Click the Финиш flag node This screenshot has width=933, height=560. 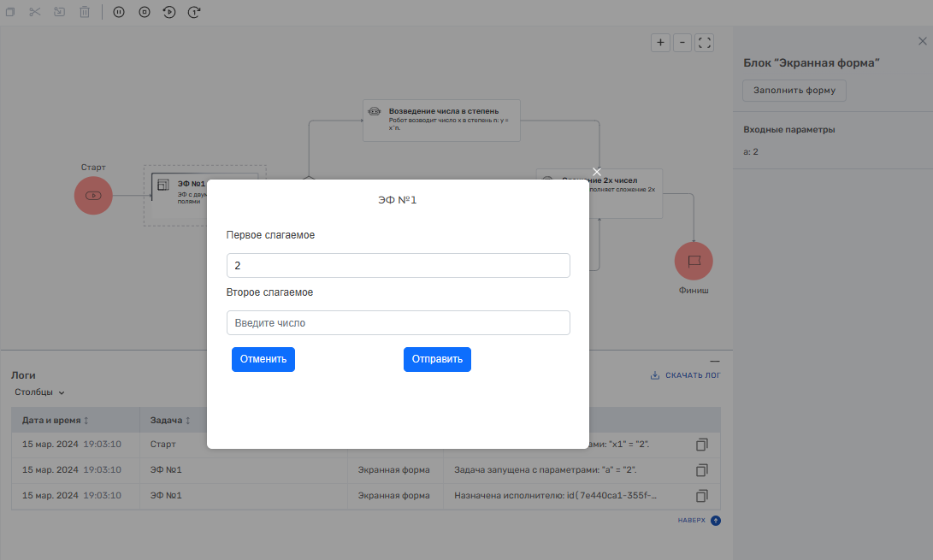tap(694, 261)
